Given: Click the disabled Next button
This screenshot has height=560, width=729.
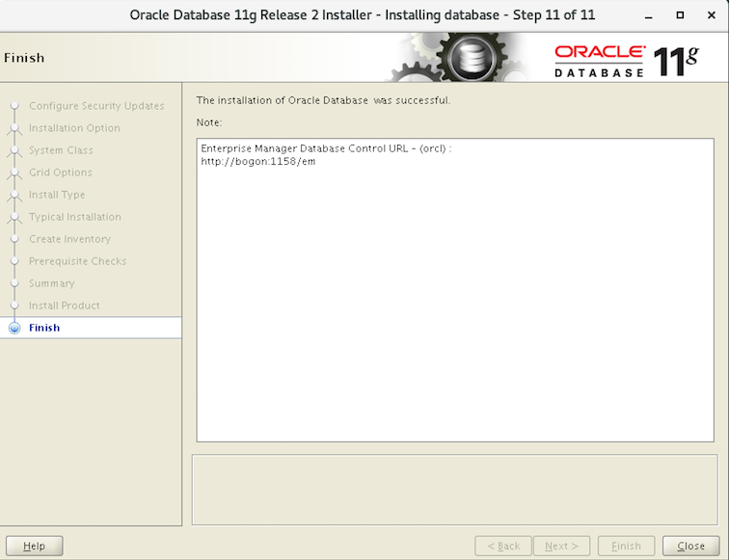Looking at the screenshot, I should coord(561,546).
